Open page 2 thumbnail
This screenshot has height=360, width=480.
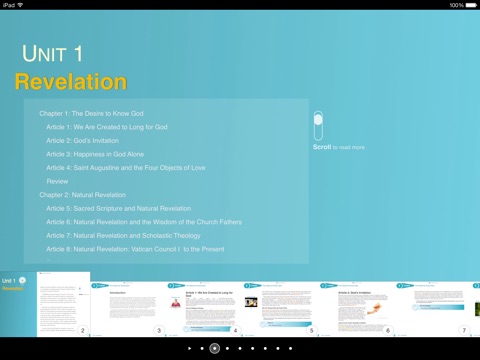[x=63, y=304]
